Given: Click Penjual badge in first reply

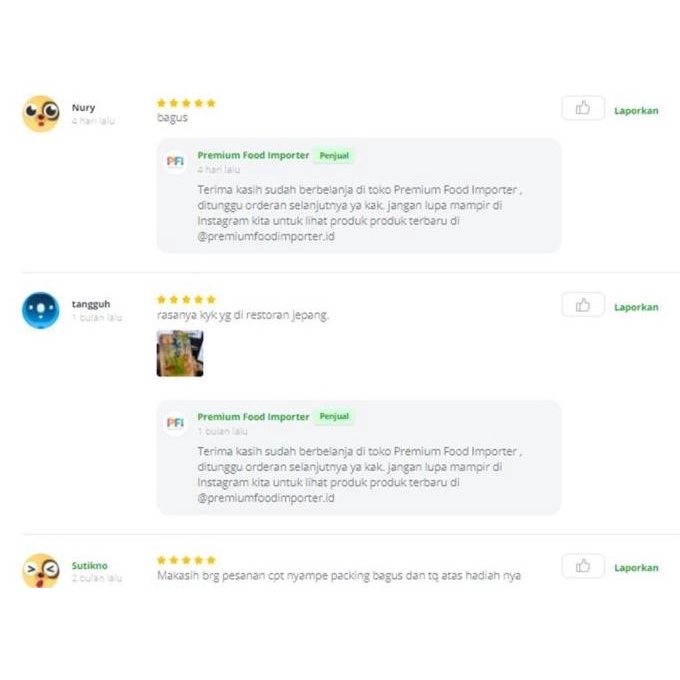Looking at the screenshot, I should (335, 156).
